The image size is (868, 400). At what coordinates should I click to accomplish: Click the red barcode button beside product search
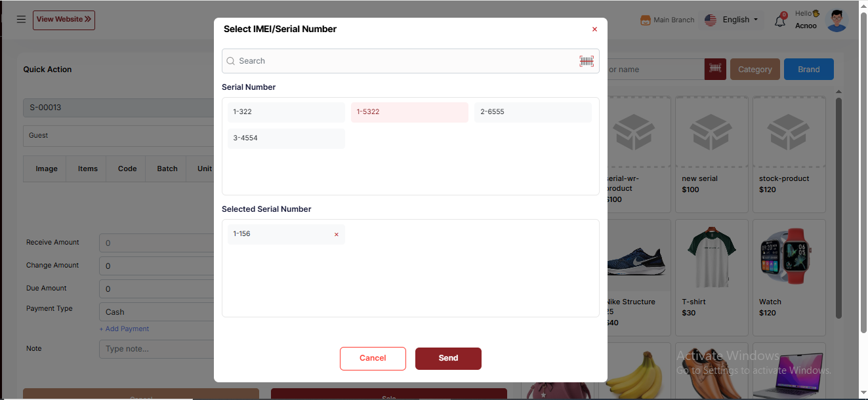pyautogui.click(x=715, y=70)
